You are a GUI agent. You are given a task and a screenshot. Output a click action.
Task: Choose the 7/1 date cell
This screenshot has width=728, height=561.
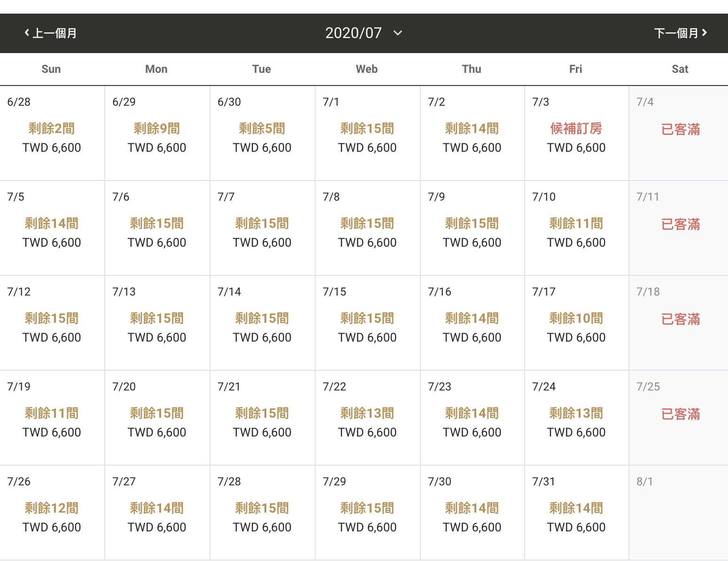[368, 133]
